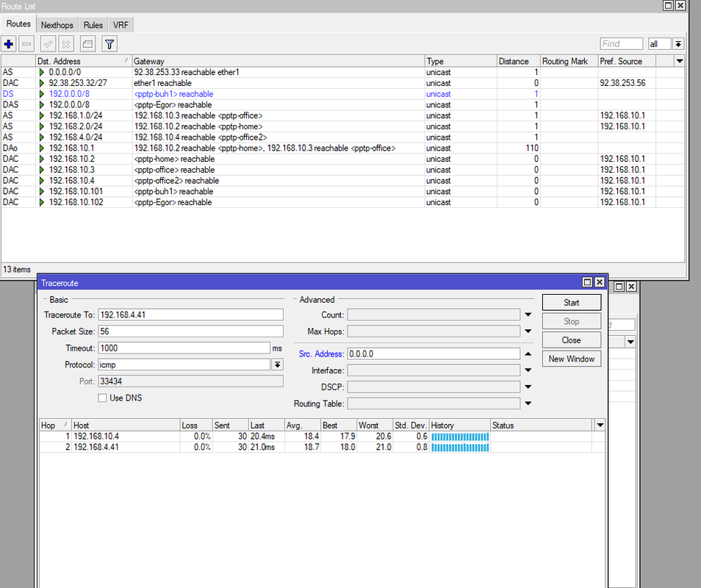The height and width of the screenshot is (588, 701).
Task: Disable selected route with cross icon
Action: tap(65, 44)
